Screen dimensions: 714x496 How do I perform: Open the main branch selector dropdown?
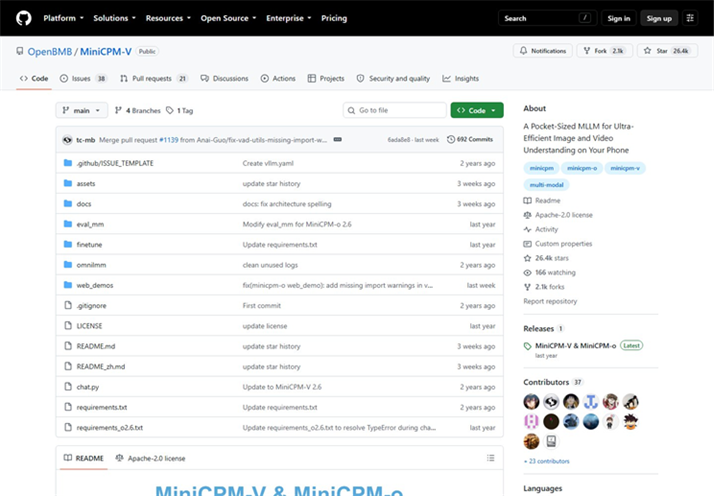82,110
